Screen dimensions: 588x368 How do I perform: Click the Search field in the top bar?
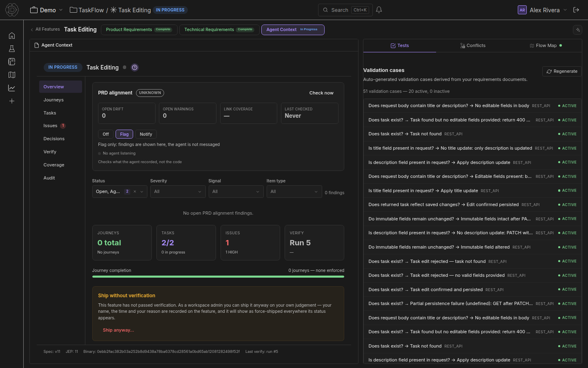[x=345, y=10]
